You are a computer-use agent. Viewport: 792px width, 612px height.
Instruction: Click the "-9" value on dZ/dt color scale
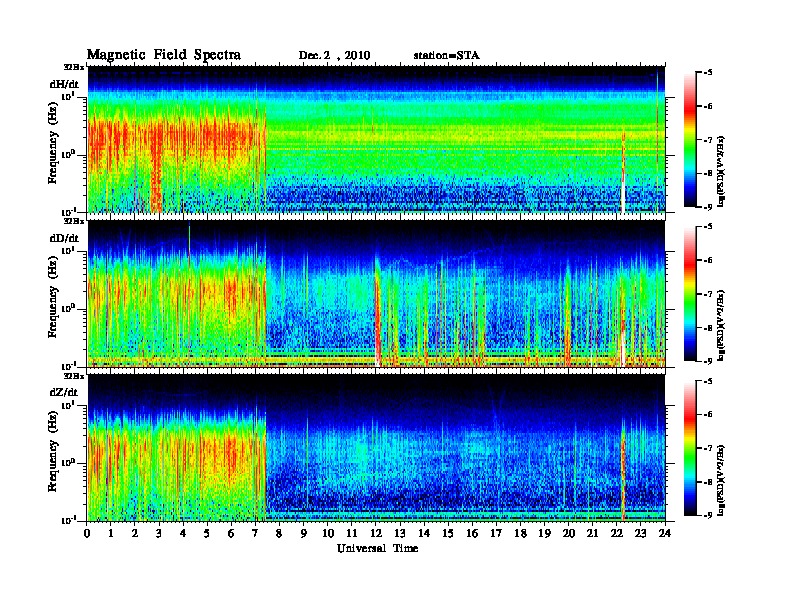pyautogui.click(x=708, y=515)
